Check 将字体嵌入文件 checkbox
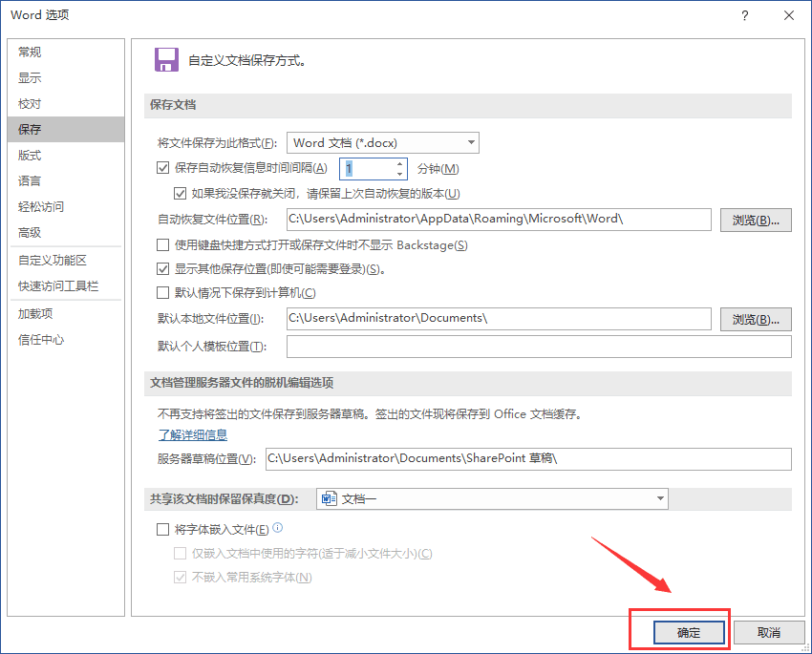Image resolution: width=812 pixels, height=654 pixels. [x=162, y=529]
